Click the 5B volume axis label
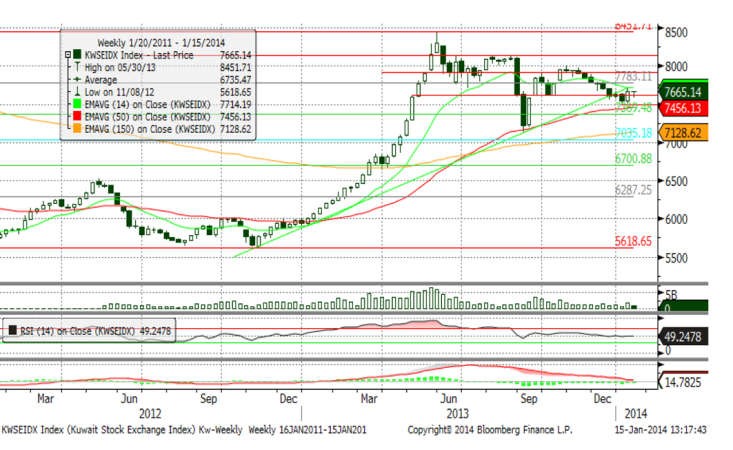Image resolution: width=733 pixels, height=450 pixels. pos(671,295)
